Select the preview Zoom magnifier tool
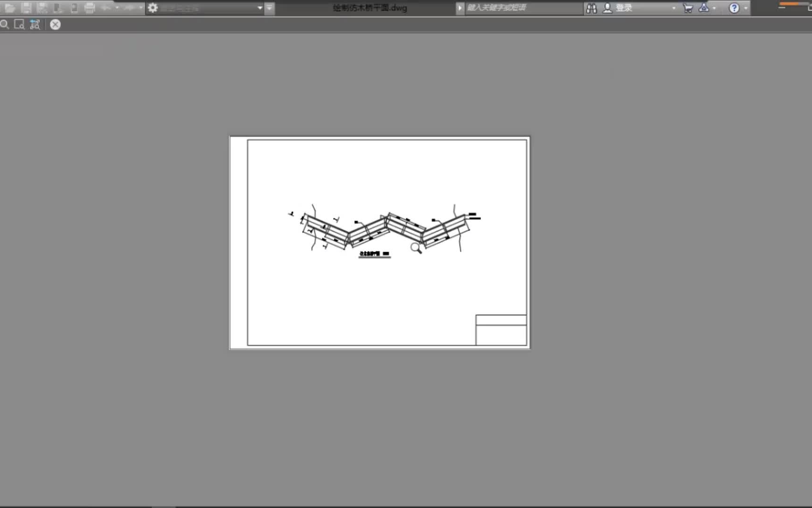This screenshot has height=508, width=812. 5,24
